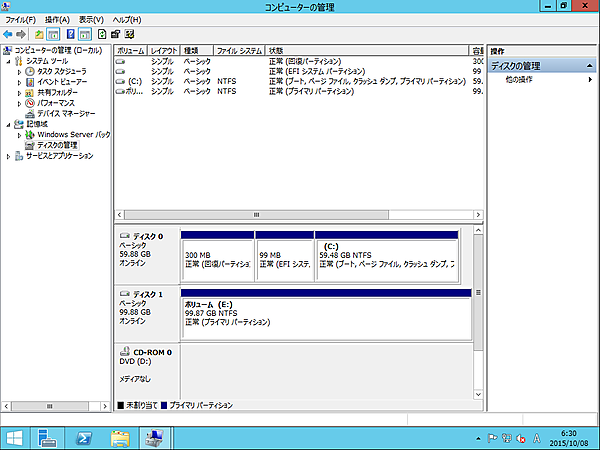
Task: Select サービスとアプリケーション tree node
Action: pyautogui.click(x=59, y=156)
